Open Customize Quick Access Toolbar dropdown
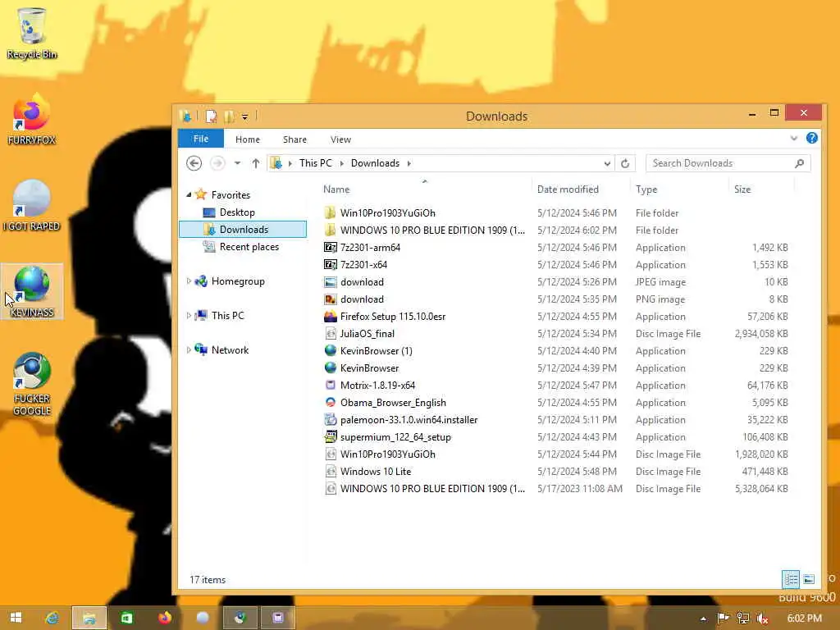Screen dimensions: 840x630 [244, 116]
